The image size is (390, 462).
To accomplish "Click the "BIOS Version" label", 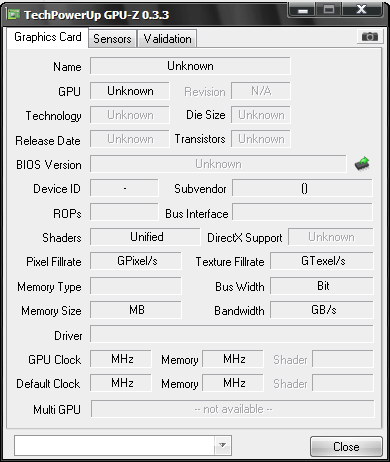I will [x=49, y=165].
